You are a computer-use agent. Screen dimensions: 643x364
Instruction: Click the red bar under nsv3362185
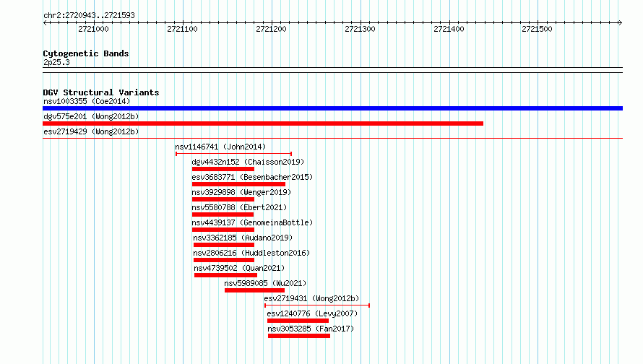point(224,245)
